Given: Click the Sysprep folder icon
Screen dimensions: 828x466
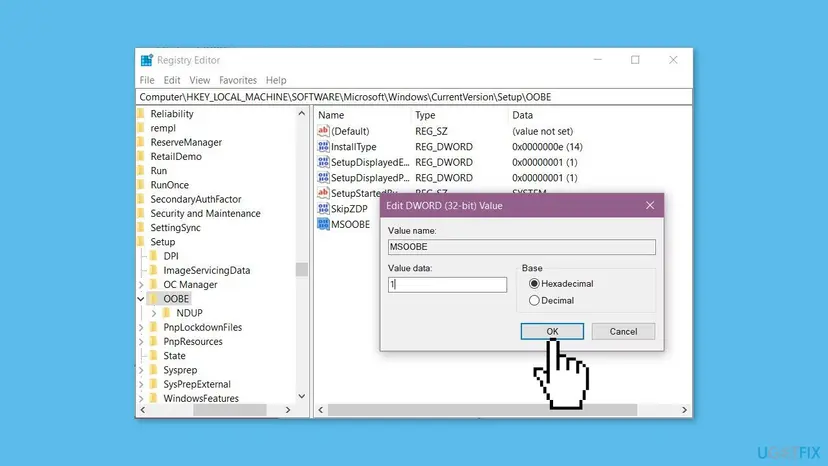Looking at the screenshot, I should pos(154,370).
